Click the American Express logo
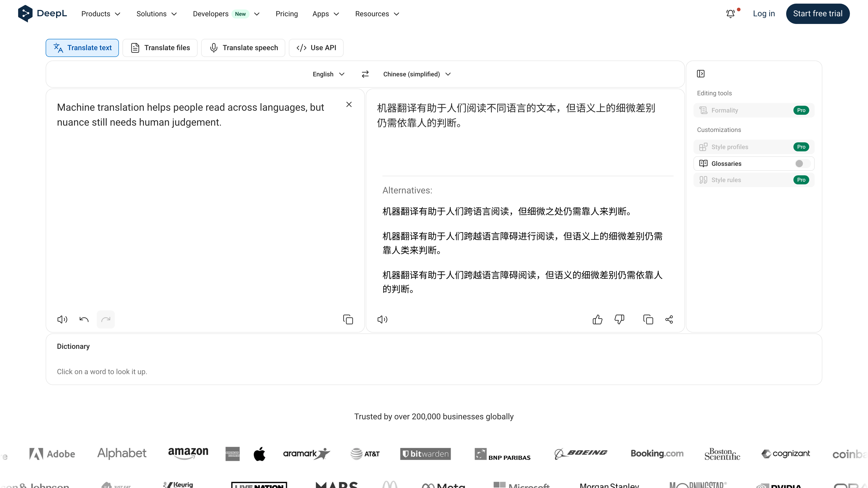Viewport: 868px width, 488px height. coord(233,454)
